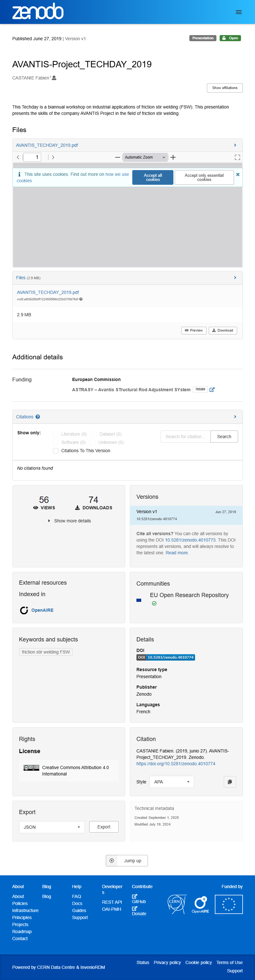Viewport: 255px width, 980px height.
Task: Copy citation to clipboard icon
Action: pyautogui.click(x=229, y=782)
